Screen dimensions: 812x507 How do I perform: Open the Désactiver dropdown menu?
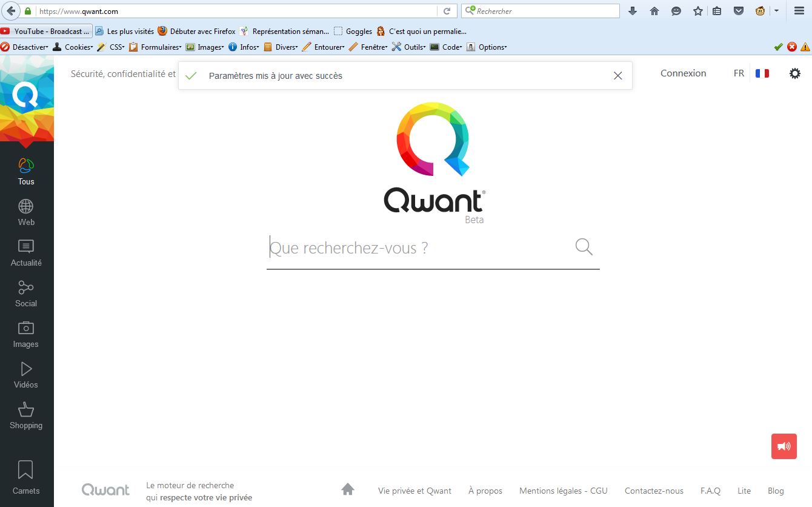point(24,47)
